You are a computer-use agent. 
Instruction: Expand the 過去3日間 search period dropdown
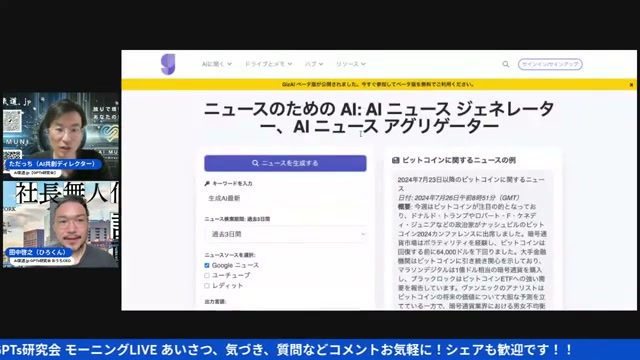pyautogui.click(x=285, y=234)
